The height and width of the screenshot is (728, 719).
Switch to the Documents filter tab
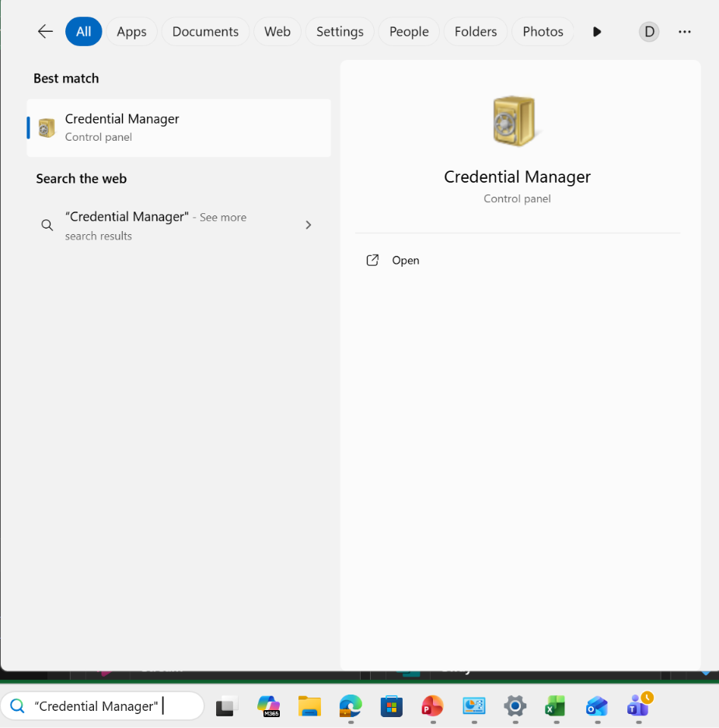point(205,32)
